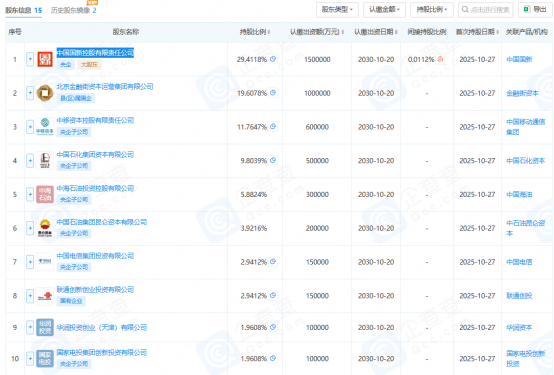The width and height of the screenshot is (554, 375).
Task: Click the export icon on 导出 button
Action: pyautogui.click(x=526, y=9)
